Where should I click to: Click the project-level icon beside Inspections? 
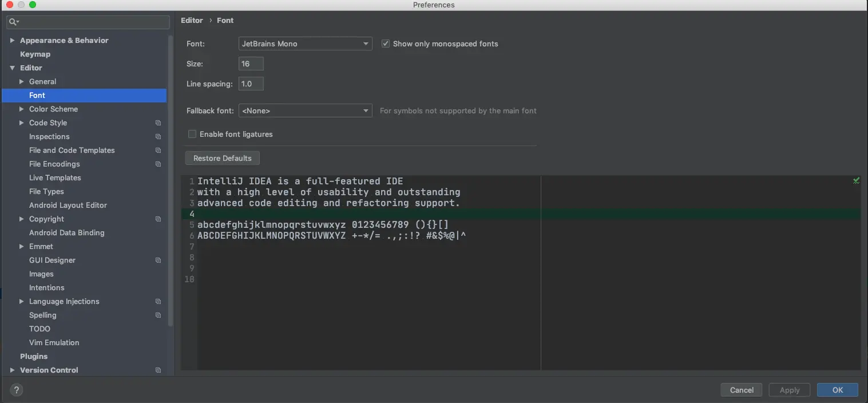coord(158,137)
